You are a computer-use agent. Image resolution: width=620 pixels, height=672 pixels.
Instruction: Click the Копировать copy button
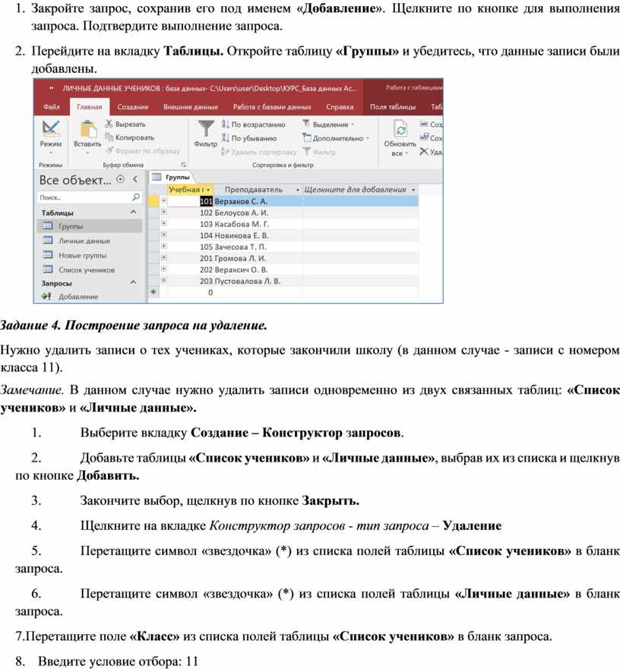point(130,137)
